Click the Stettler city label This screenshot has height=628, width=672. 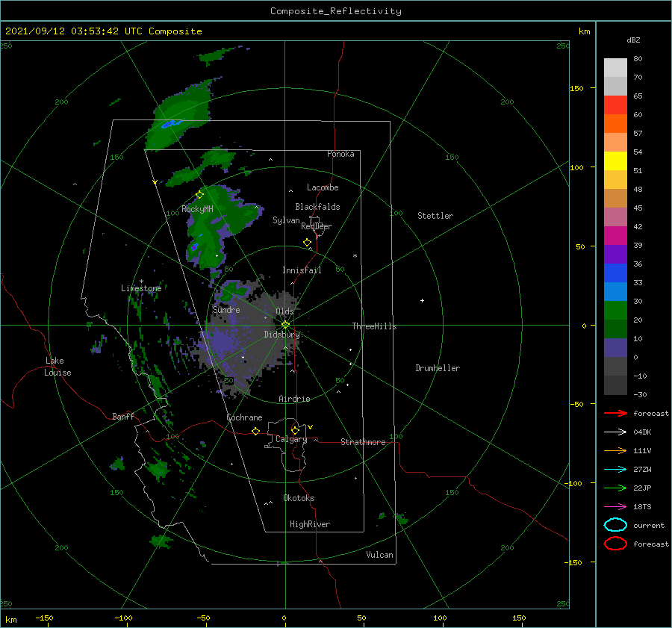pyautogui.click(x=435, y=216)
